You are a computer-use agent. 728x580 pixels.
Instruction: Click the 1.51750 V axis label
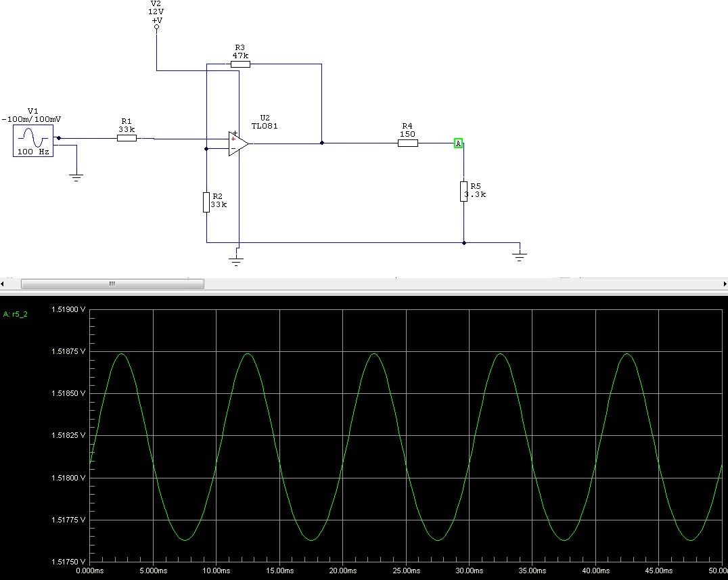point(68,562)
